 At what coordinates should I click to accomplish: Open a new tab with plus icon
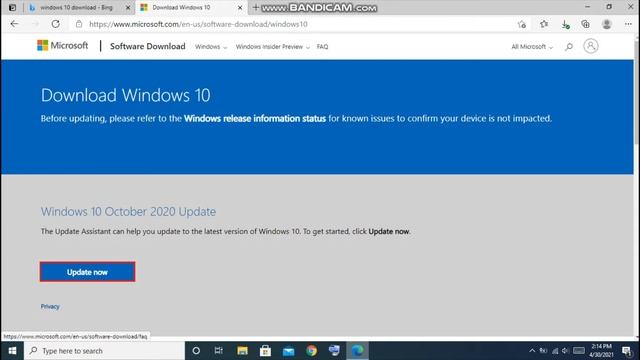(x=256, y=7)
